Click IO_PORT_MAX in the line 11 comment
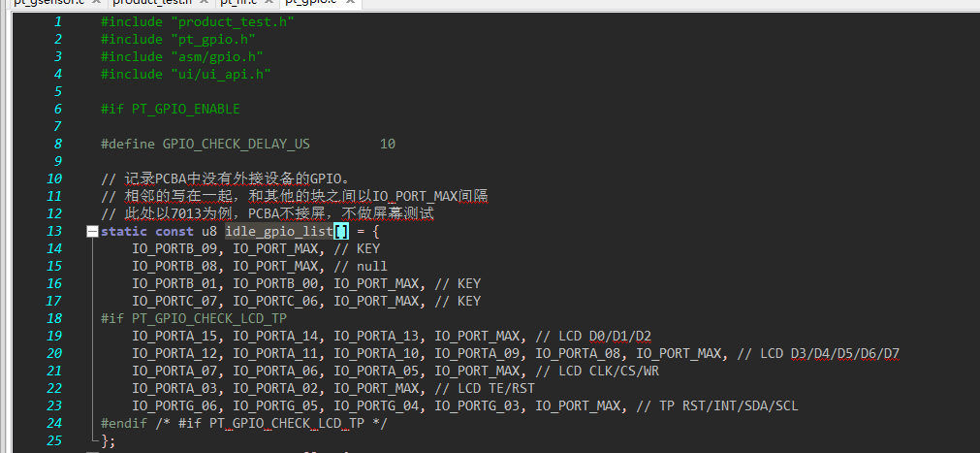980x453 pixels. click(x=416, y=197)
